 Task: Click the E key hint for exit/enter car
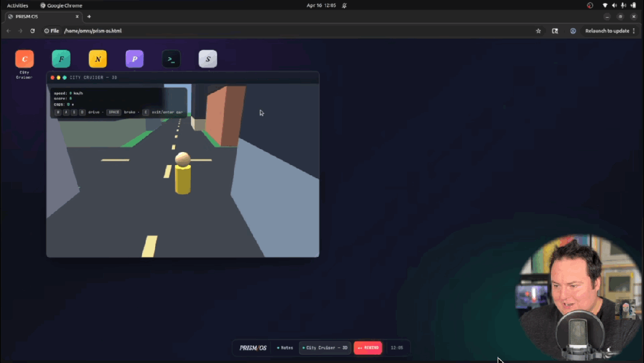click(x=146, y=112)
